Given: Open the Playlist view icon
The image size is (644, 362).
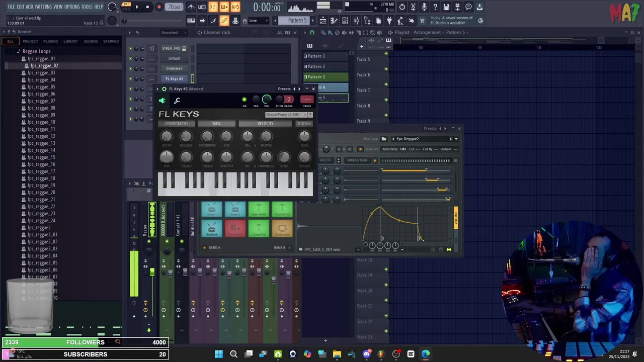Looking at the screenshot, I should 323,21.
